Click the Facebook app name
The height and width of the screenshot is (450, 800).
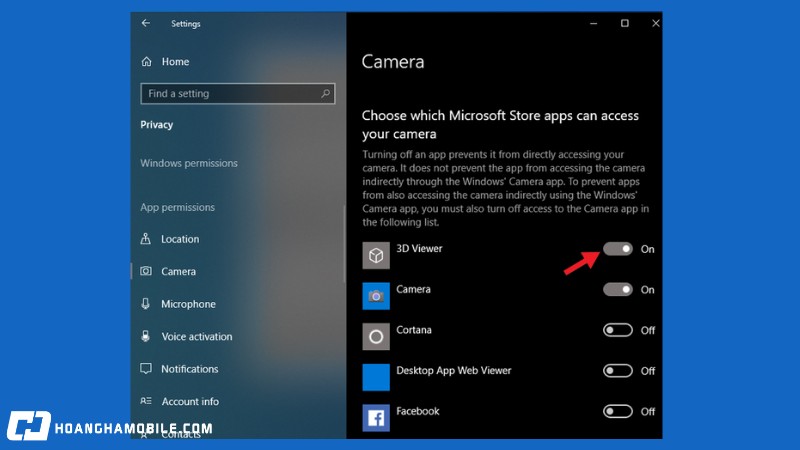pyautogui.click(x=417, y=411)
